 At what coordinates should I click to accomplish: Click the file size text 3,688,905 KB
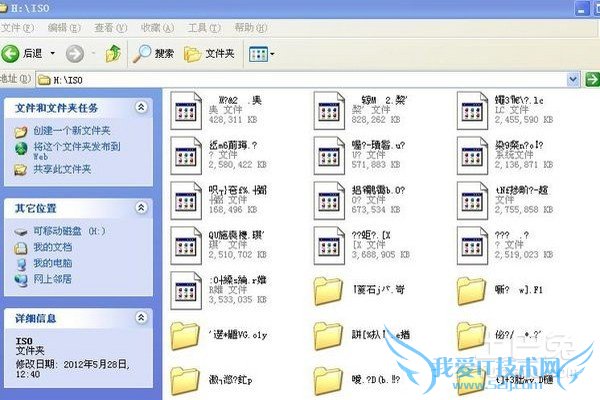(x=380, y=255)
